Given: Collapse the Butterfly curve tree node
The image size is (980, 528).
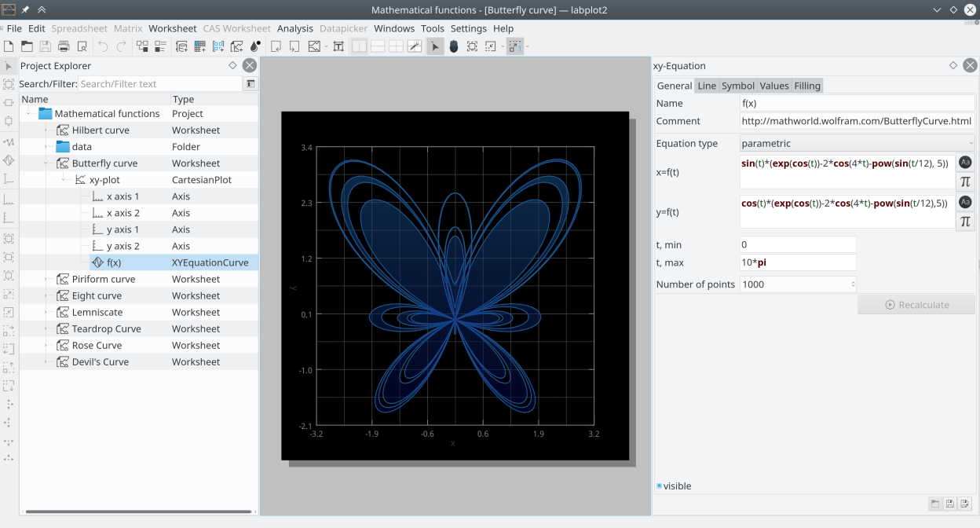Looking at the screenshot, I should point(46,163).
